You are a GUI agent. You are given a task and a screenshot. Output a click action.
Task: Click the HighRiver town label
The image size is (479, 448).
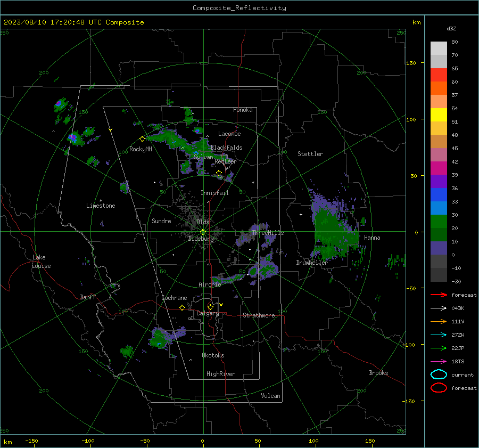(x=221, y=374)
